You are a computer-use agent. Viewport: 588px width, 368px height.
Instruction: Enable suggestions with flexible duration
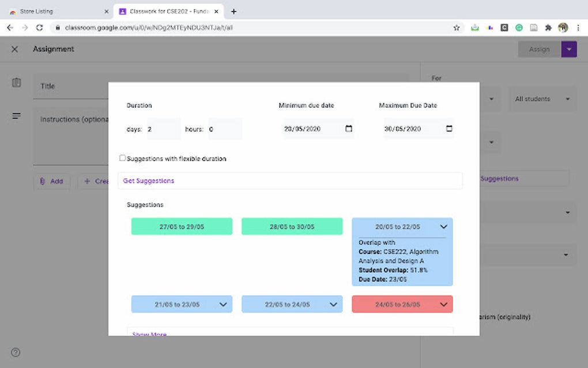point(122,158)
